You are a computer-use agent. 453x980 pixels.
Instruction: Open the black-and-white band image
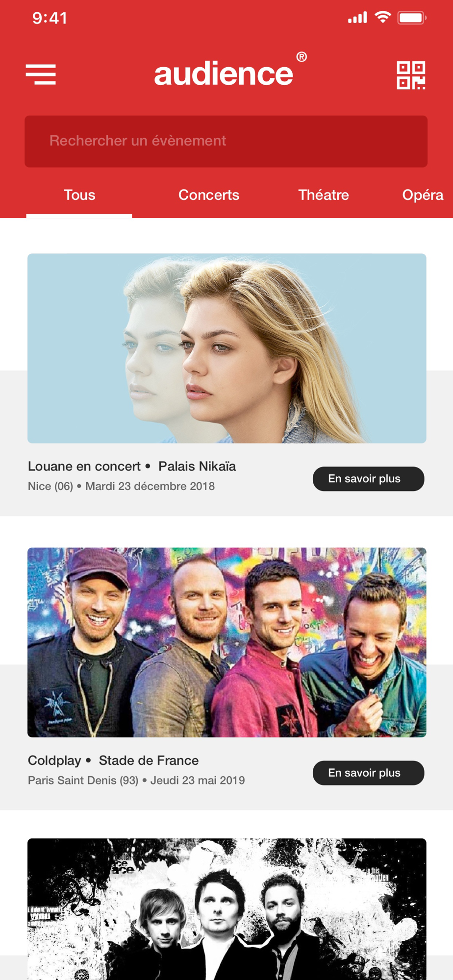point(227,909)
